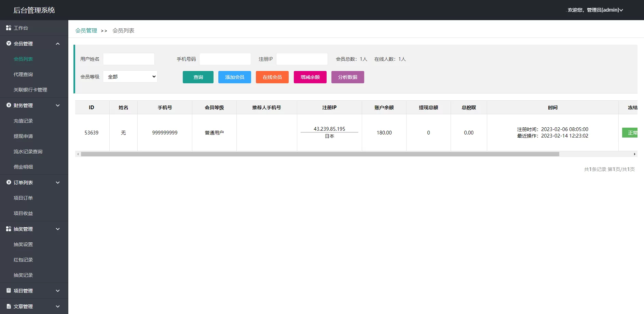
Task: Click the horizontal scrollbar right arrow
Action: click(x=634, y=154)
